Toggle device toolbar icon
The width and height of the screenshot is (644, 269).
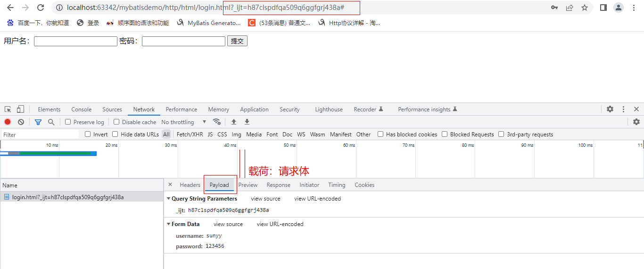[20, 109]
